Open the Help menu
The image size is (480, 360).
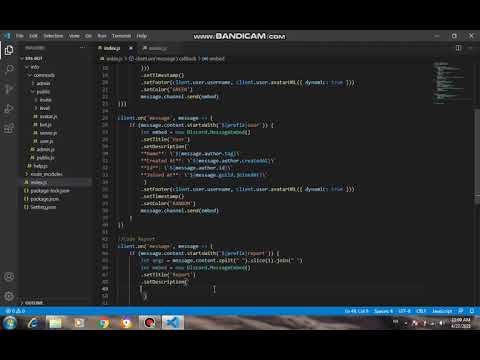click(x=142, y=36)
